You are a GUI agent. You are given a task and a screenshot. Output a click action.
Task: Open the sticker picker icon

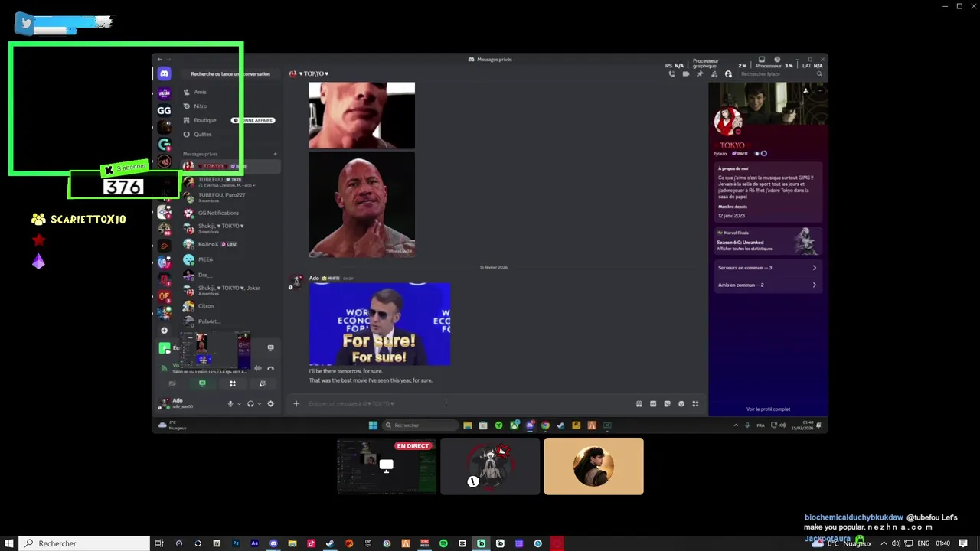point(667,403)
